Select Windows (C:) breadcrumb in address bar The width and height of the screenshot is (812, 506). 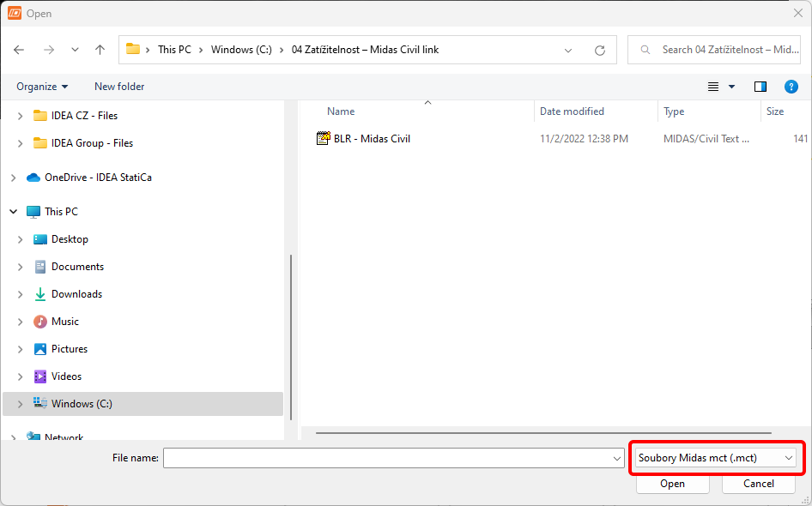click(x=241, y=50)
